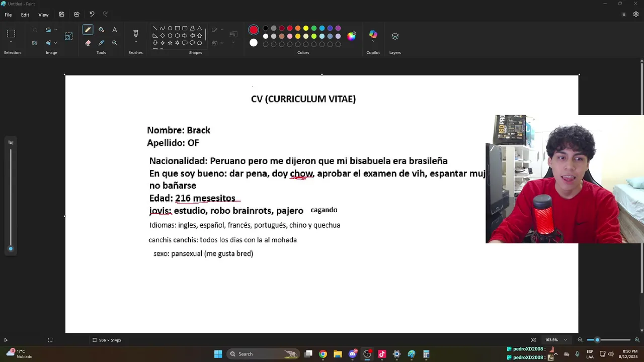Open Discord from the taskbar
The height and width of the screenshot is (362, 644).
click(353, 354)
